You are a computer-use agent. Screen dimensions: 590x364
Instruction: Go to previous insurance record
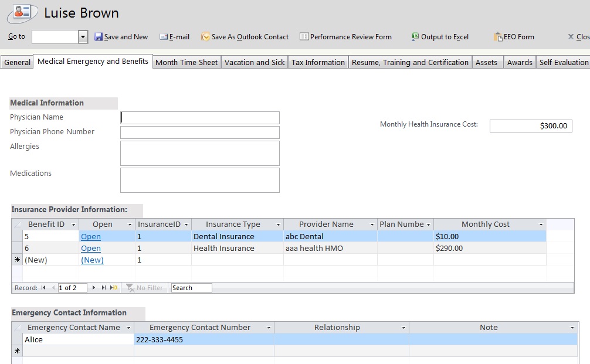(53, 288)
